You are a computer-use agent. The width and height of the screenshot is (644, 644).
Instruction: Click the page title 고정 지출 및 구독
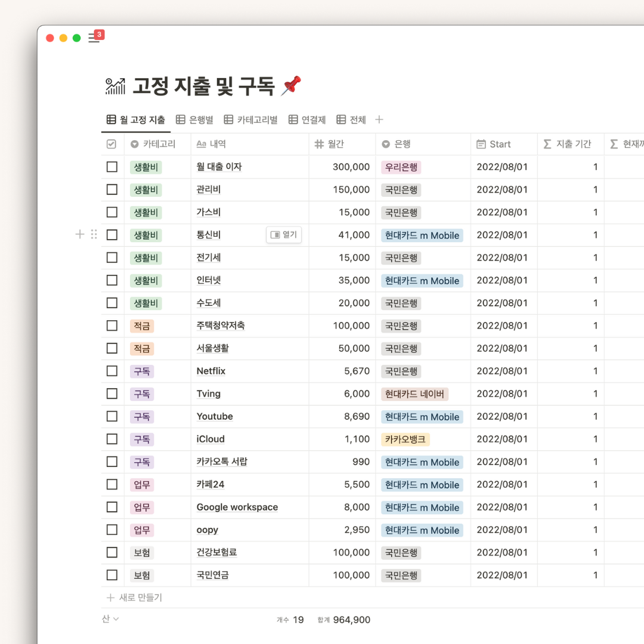[x=204, y=86]
